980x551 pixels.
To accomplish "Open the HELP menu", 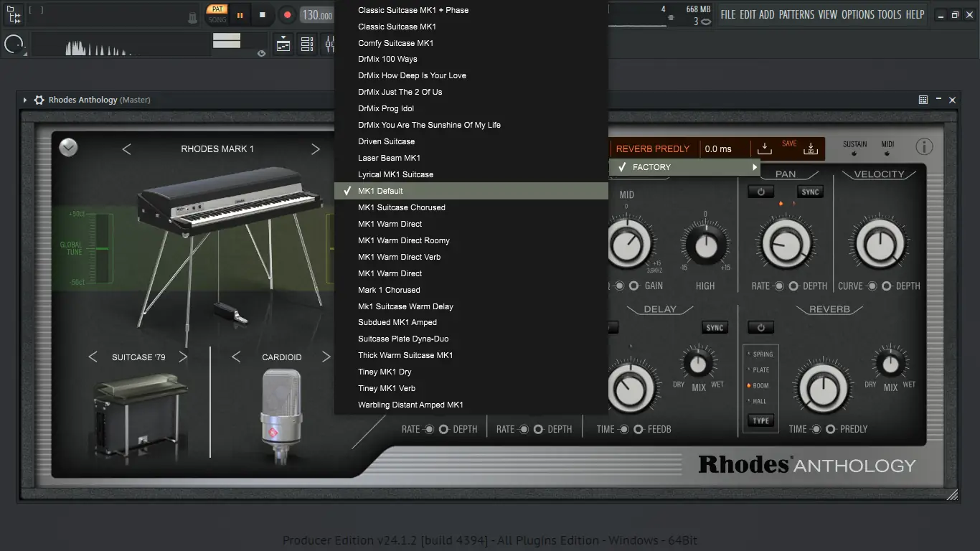I will [x=915, y=14].
